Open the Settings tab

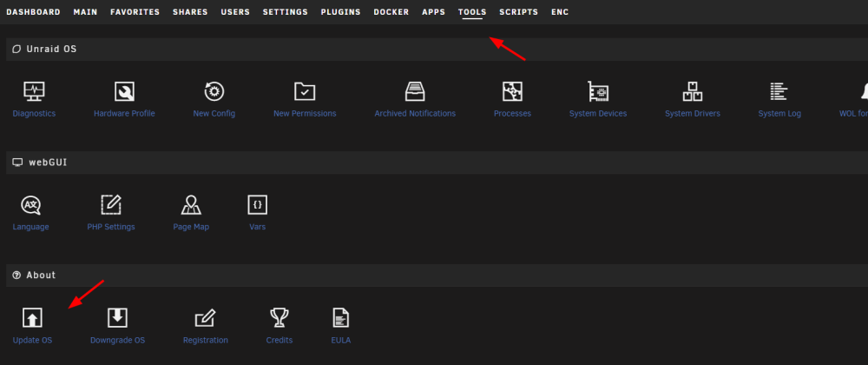(285, 12)
